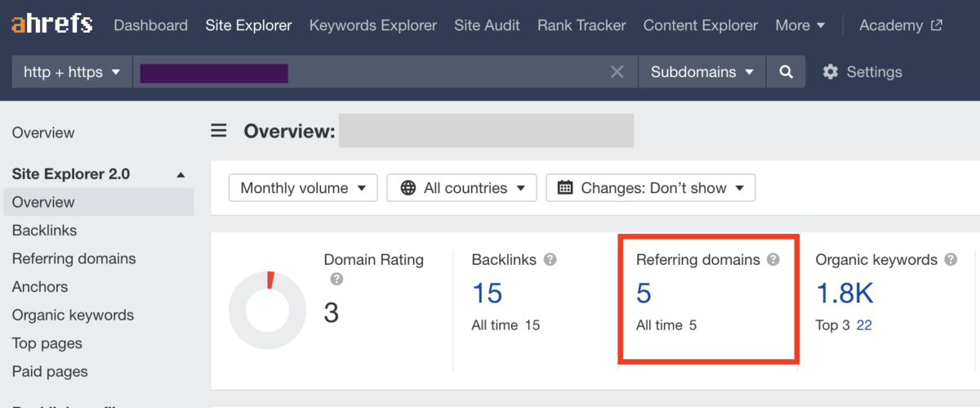Image resolution: width=980 pixels, height=408 pixels.
Task: Collapse the Site Explorer 2.0 section
Action: (181, 174)
